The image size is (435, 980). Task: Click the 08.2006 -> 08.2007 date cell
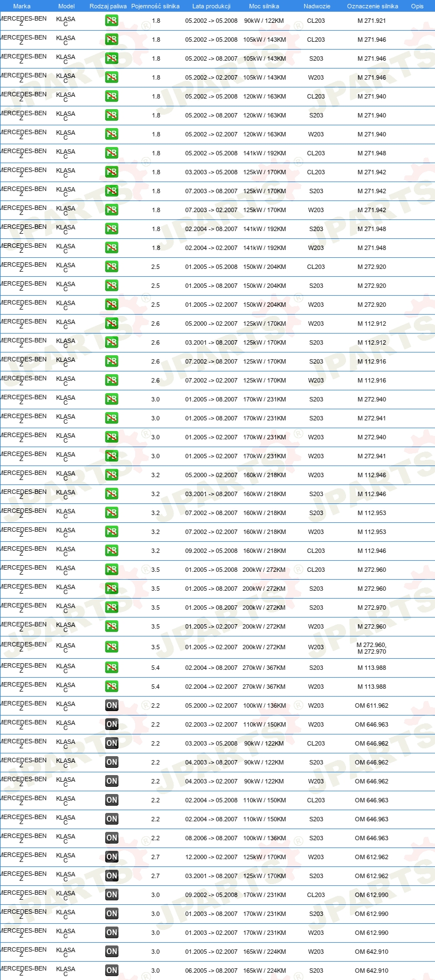211,838
